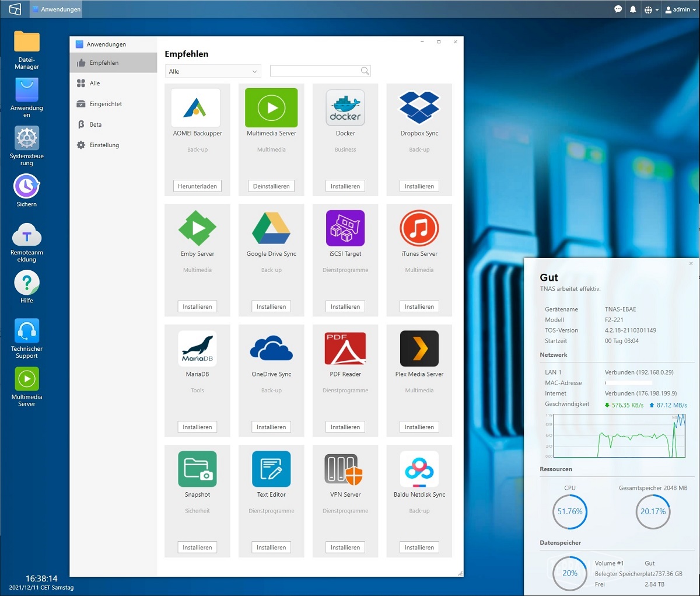Select the AOMEI Backupper app icon
Screen dimensions: 700x596
pyautogui.click(x=196, y=108)
